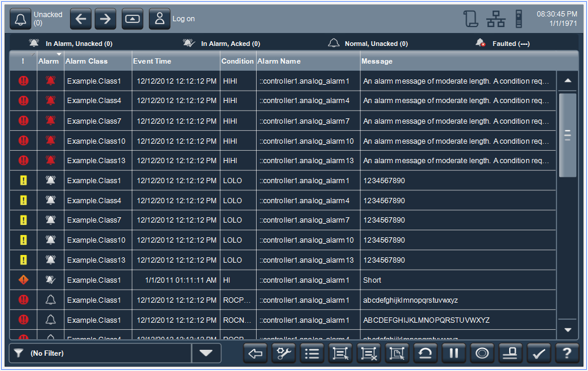Click the Log on user icon

[160, 19]
